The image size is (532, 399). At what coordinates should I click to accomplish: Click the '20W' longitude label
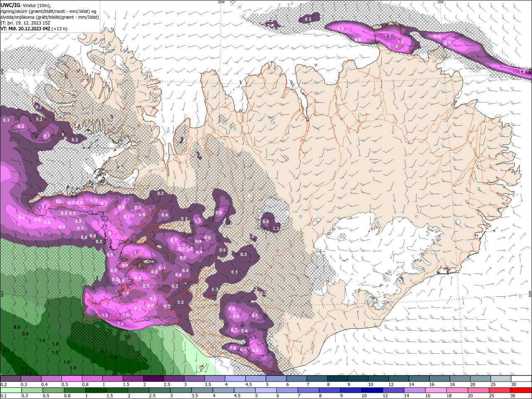(x=221, y=2)
